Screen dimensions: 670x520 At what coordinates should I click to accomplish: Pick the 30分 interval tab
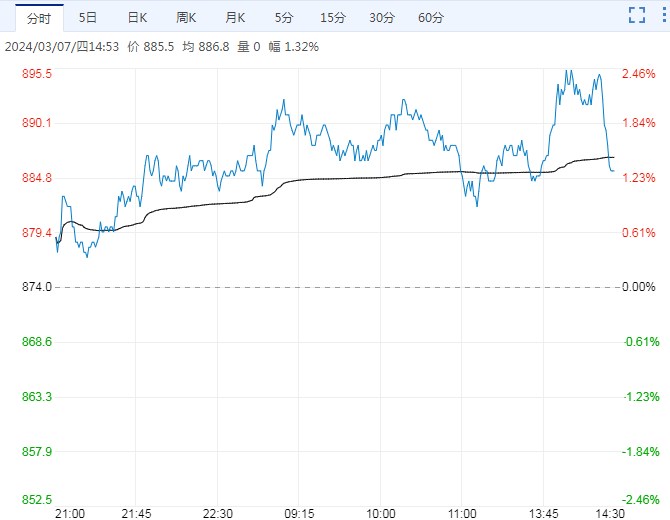pos(381,18)
